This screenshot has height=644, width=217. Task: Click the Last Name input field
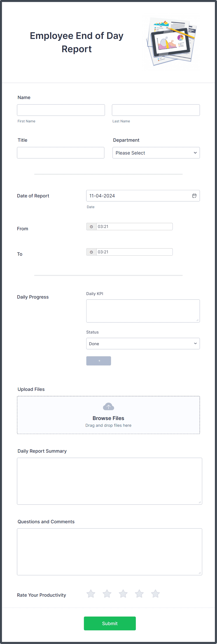[156, 110]
